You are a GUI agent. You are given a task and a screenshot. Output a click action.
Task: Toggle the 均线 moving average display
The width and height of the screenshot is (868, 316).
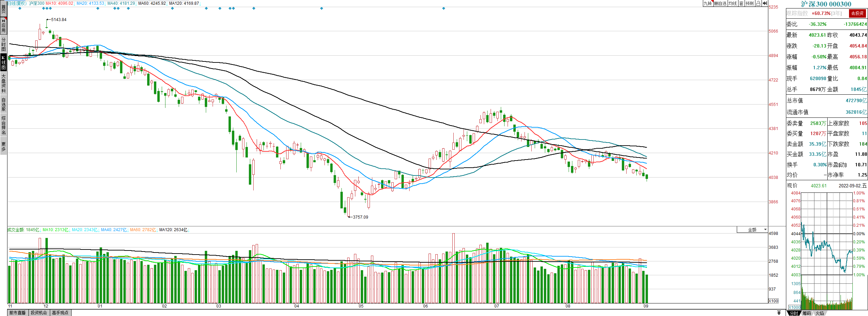coord(733,3)
